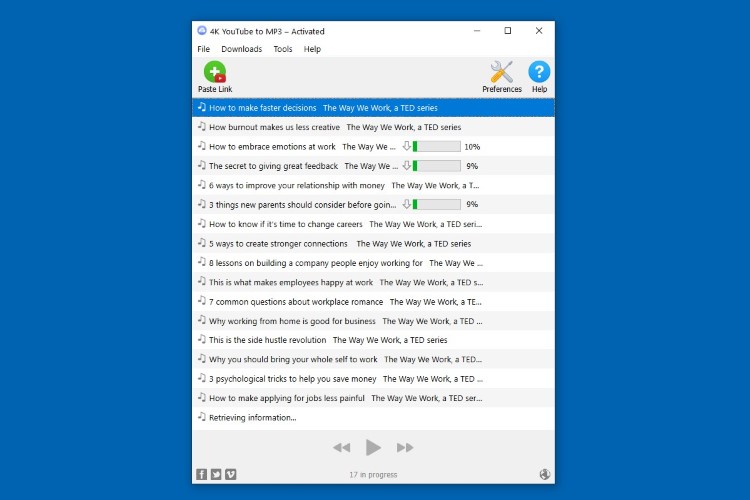Skip ahead with the fast-forward button
This screenshot has width=750, height=500.
[405, 448]
